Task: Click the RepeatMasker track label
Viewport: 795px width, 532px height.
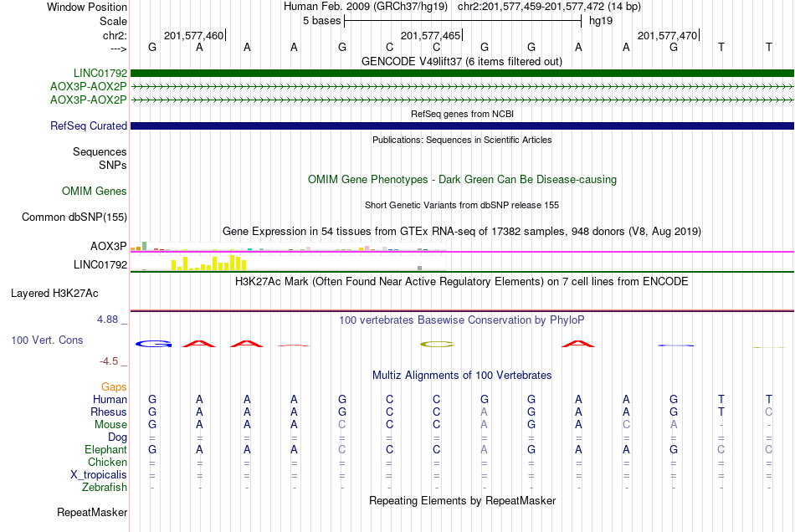Action: tap(92, 512)
